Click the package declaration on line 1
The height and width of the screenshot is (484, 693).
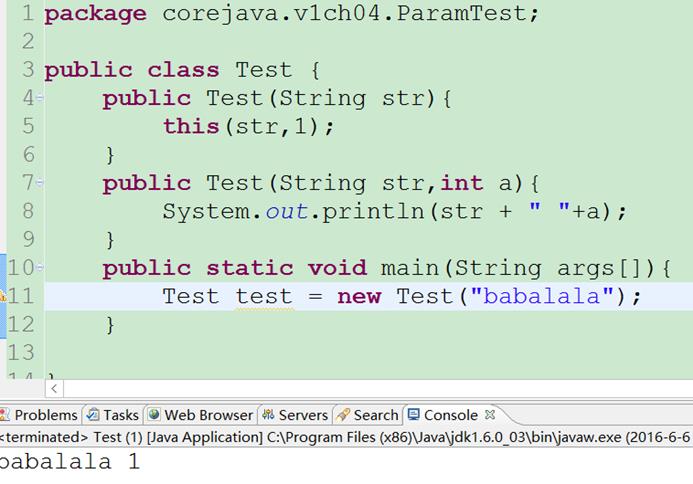tap(291, 13)
